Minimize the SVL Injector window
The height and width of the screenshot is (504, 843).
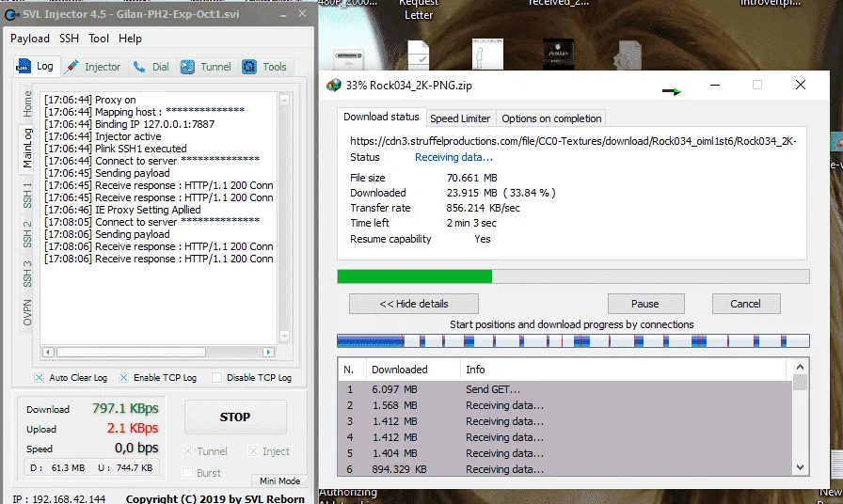283,15
